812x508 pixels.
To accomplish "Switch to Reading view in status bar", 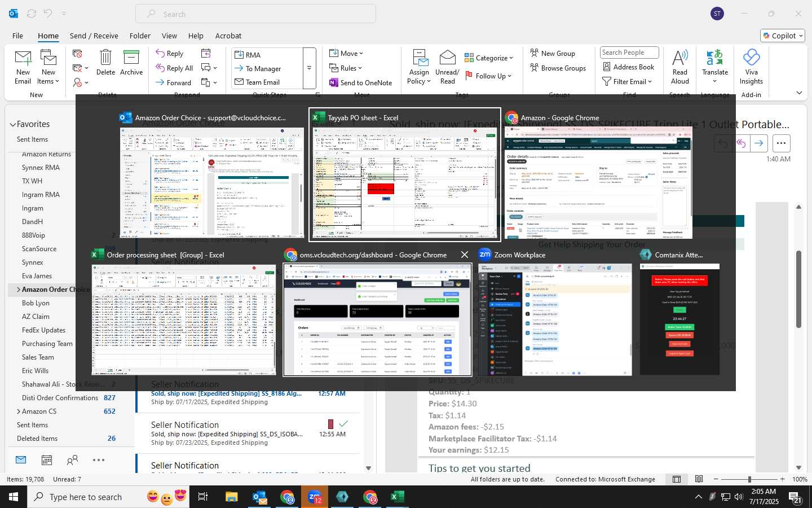I will tap(699, 479).
